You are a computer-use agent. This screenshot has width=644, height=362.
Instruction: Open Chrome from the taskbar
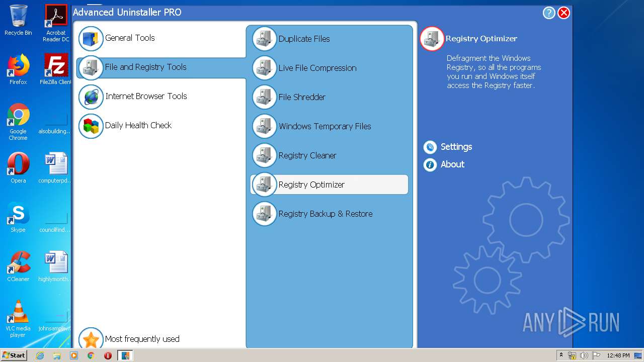point(91,355)
